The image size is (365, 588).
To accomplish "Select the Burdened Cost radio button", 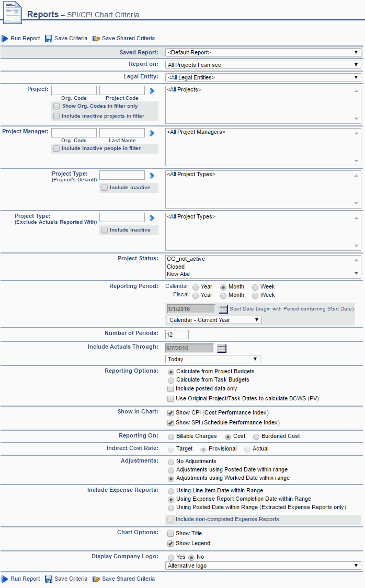I will [x=256, y=436].
